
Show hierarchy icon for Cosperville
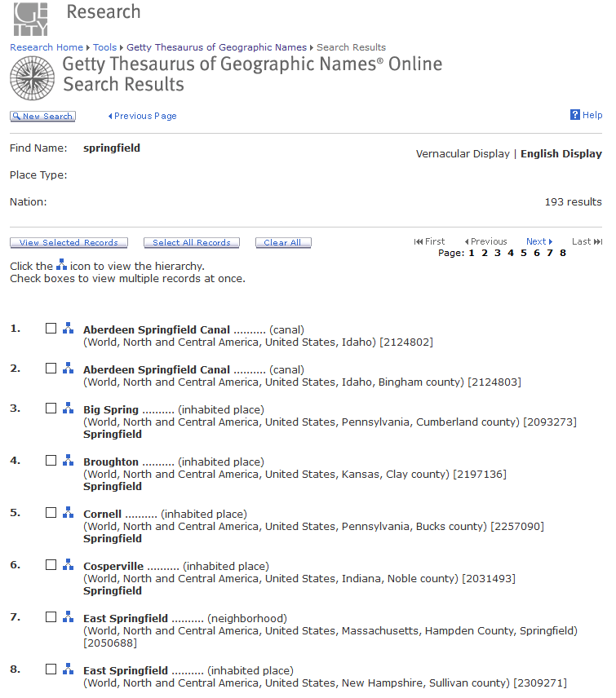point(69,564)
